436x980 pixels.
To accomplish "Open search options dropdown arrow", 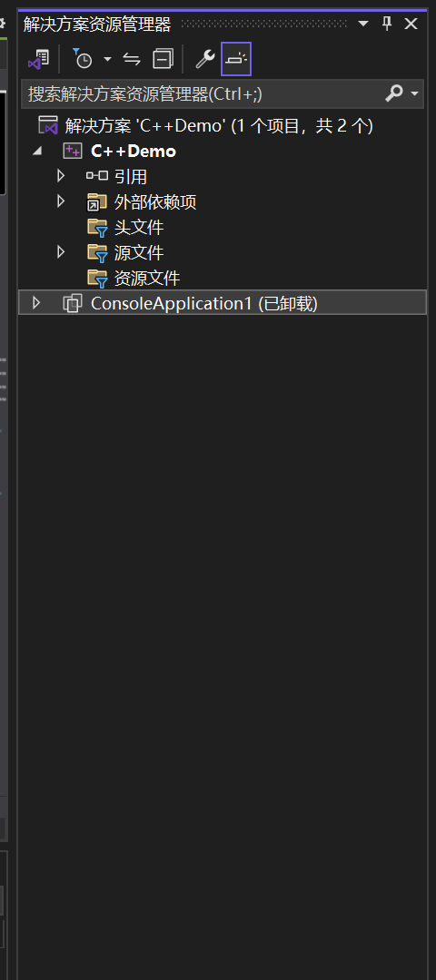I will tap(414, 94).
